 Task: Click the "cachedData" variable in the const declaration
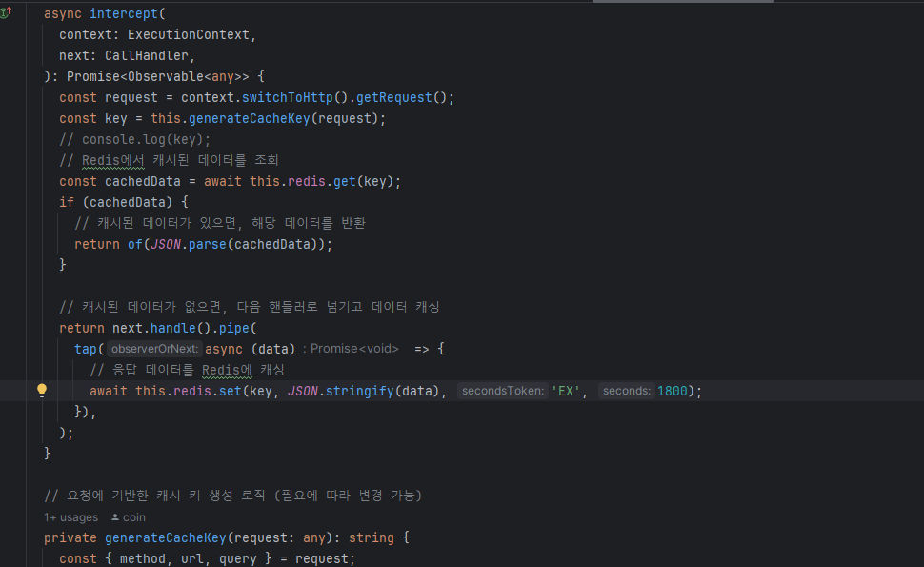[143, 181]
